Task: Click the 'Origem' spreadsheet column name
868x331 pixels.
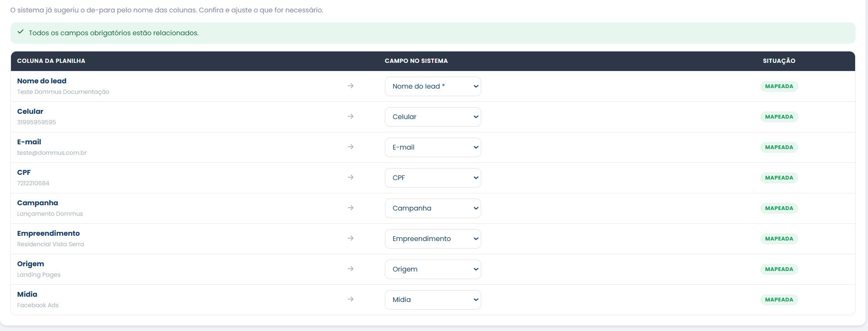Action: click(x=31, y=264)
